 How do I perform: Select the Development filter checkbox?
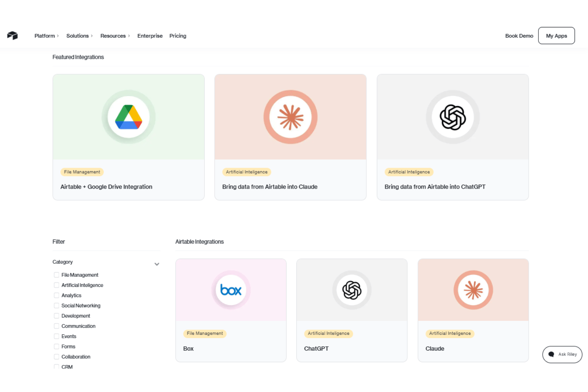tap(56, 316)
